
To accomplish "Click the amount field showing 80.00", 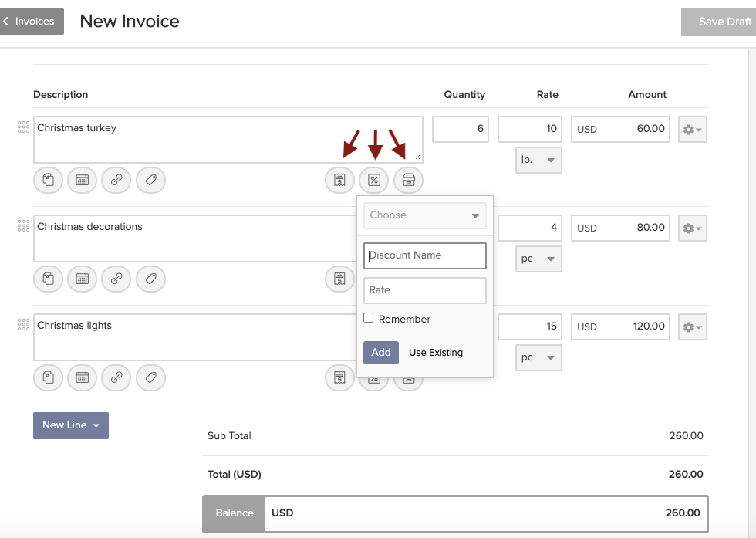I will point(620,228).
